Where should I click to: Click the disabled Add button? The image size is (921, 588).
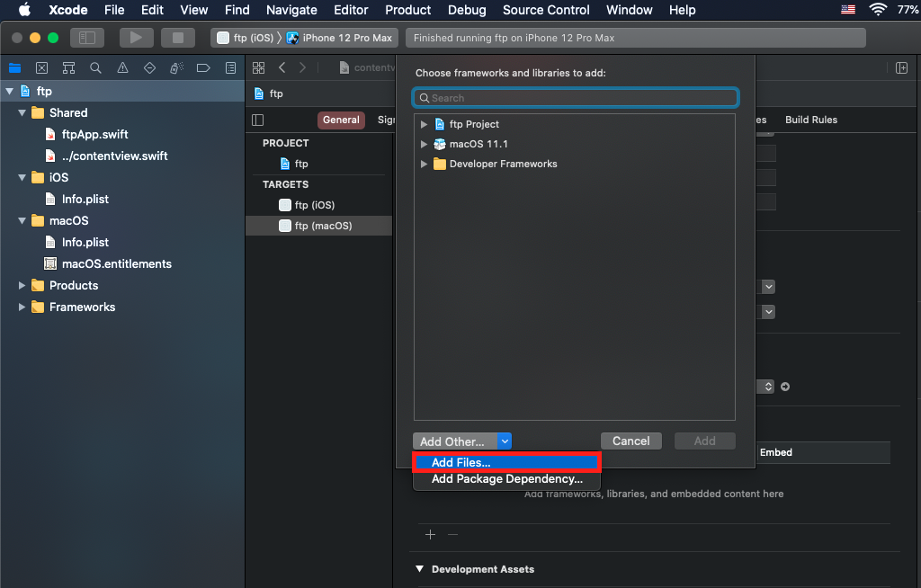pyautogui.click(x=705, y=441)
